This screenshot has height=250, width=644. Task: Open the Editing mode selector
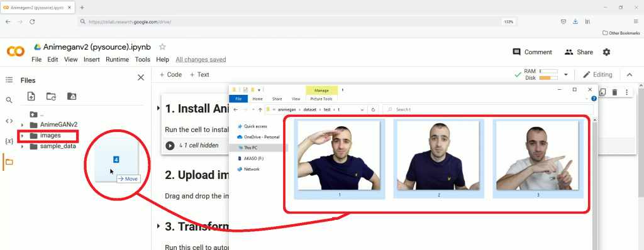597,75
